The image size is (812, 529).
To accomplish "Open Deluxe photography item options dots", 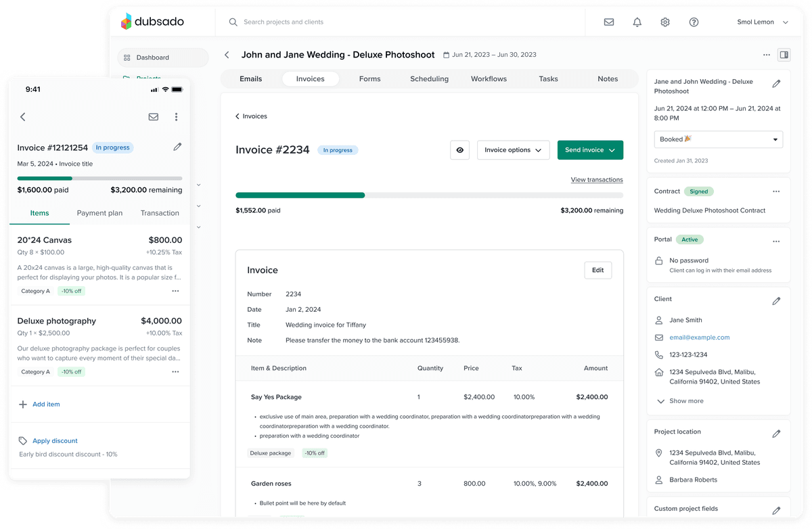I will click(x=175, y=372).
